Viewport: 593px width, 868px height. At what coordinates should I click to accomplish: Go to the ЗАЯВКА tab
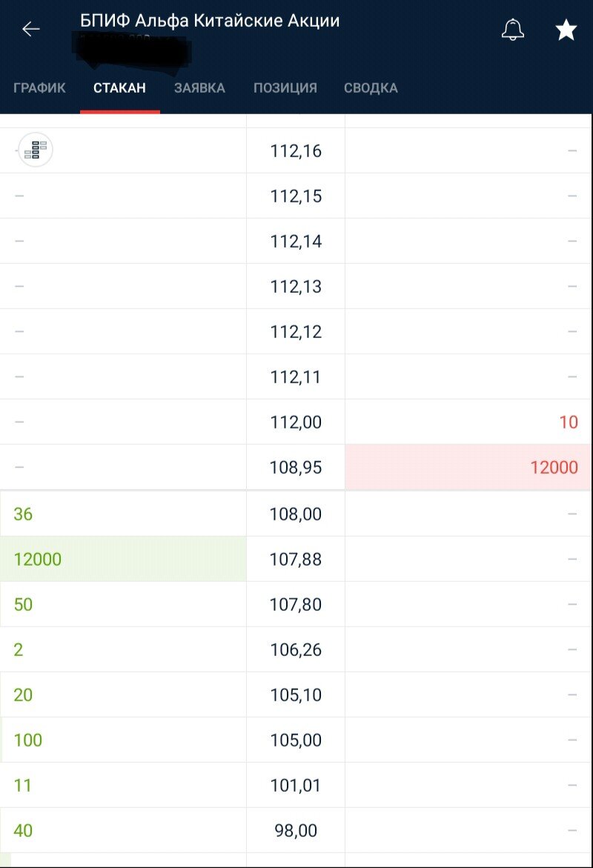click(200, 88)
